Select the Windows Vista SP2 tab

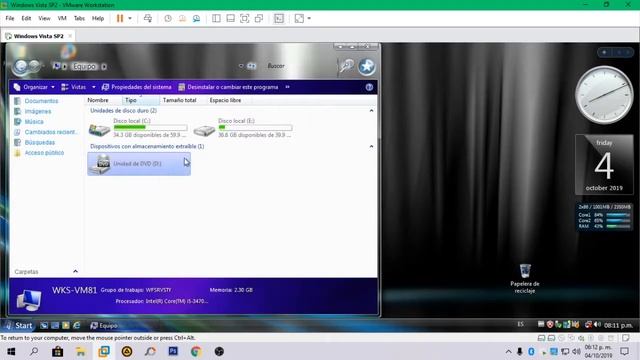(38, 36)
